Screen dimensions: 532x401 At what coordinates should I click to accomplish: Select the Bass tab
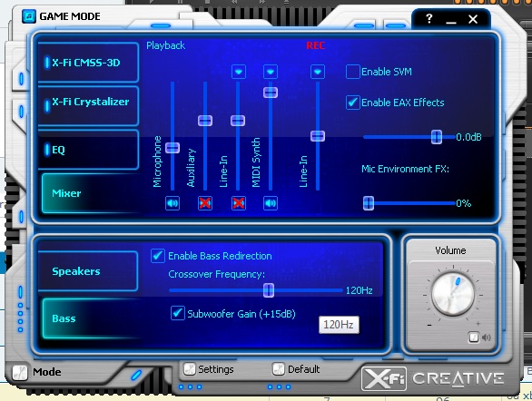click(x=90, y=318)
